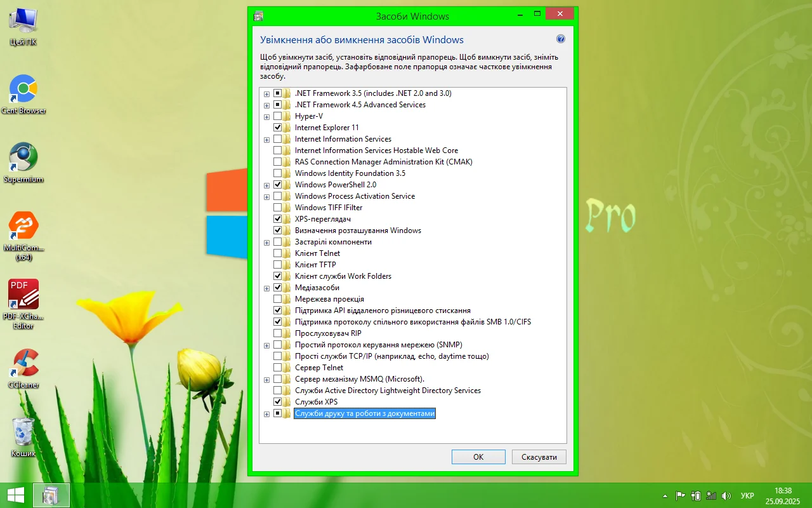Click the Скасувати button

pos(539,457)
